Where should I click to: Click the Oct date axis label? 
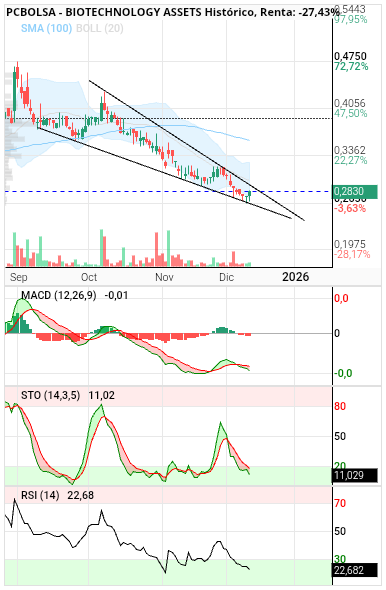(89, 277)
